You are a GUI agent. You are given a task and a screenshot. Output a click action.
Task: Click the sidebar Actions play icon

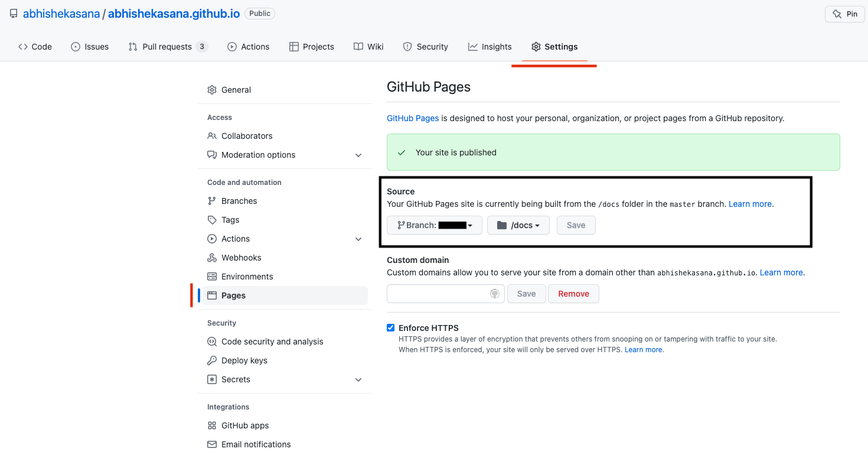pyautogui.click(x=212, y=239)
